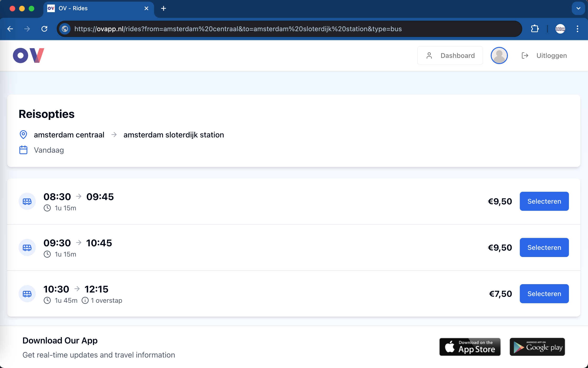The height and width of the screenshot is (368, 588).
Task: Click the calendar icon next to Vandaag
Action: coord(23,150)
